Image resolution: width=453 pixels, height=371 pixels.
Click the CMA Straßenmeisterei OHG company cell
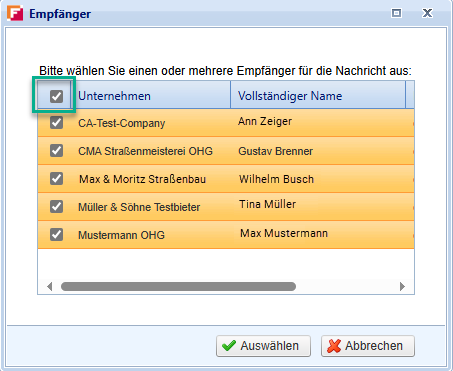(151, 151)
